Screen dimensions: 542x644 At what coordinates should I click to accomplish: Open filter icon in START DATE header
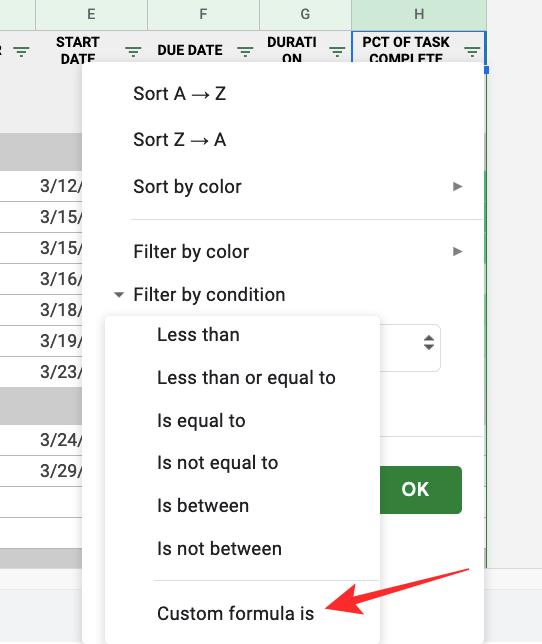(x=133, y=51)
